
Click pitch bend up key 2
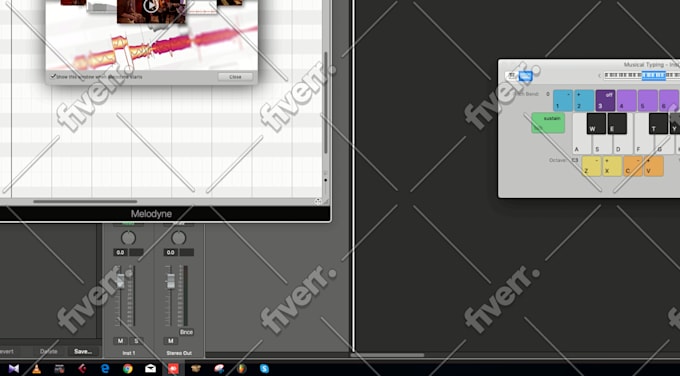tap(584, 101)
